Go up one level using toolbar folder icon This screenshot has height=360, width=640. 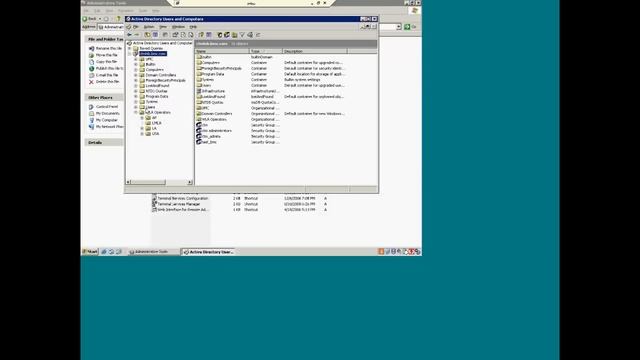[x=147, y=35]
